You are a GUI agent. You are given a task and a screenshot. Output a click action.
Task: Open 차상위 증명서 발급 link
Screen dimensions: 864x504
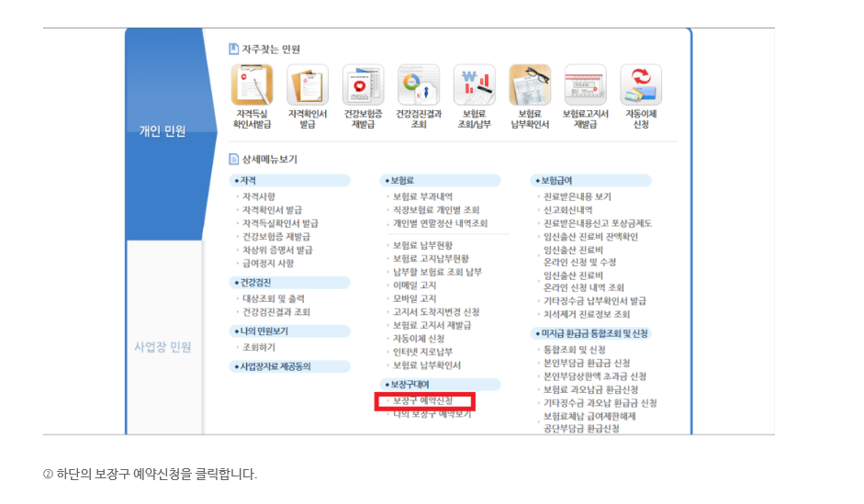click(277, 250)
